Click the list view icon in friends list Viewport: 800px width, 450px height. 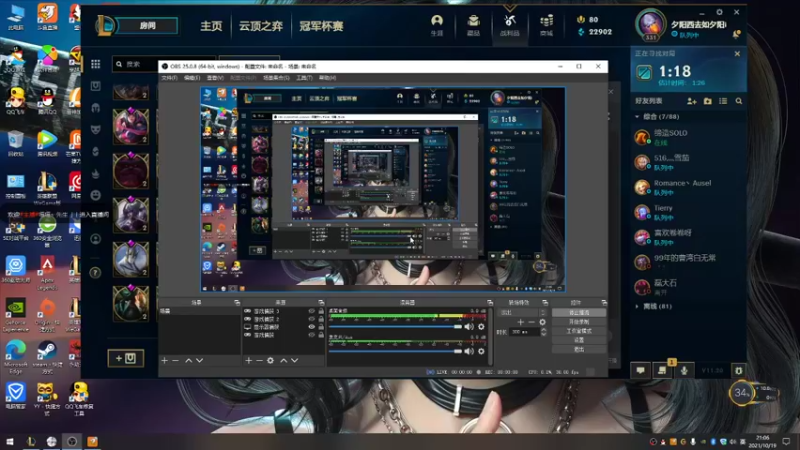tap(723, 101)
